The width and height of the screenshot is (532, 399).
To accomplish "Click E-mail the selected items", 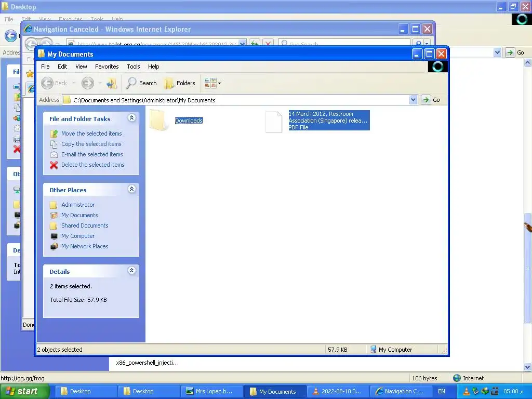I will 92,154.
